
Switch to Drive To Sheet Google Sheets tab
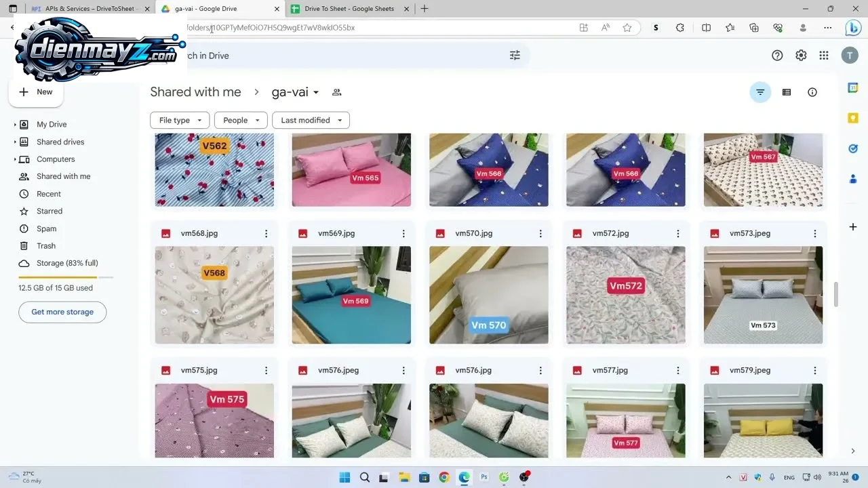(351, 9)
